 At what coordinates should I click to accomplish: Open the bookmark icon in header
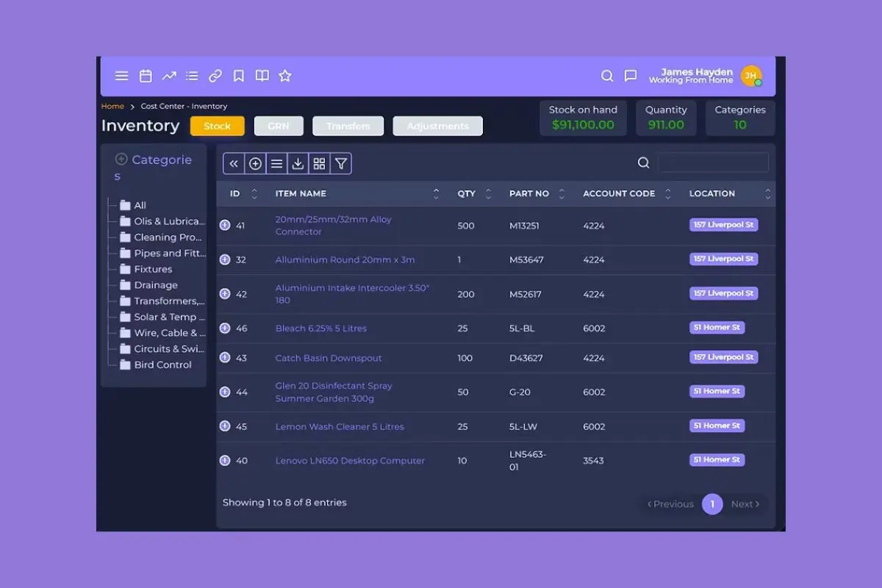(x=239, y=76)
